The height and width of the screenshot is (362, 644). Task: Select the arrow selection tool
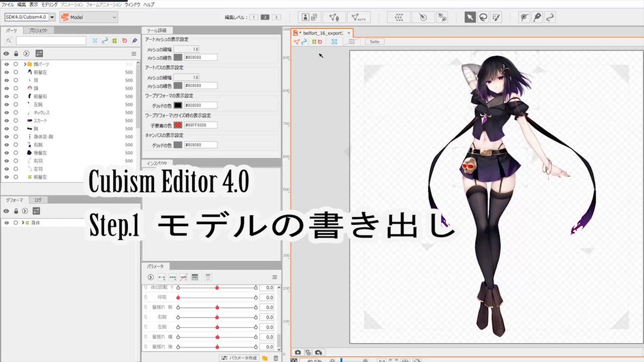470,17
